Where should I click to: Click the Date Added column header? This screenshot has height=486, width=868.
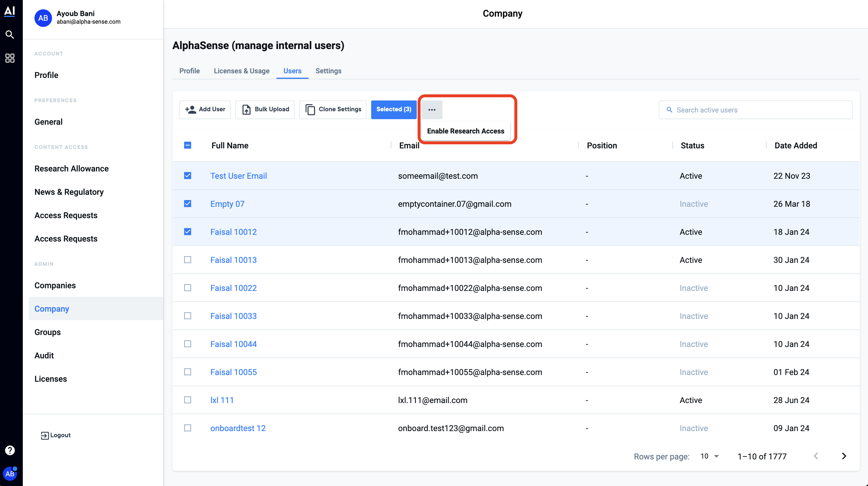(x=796, y=145)
